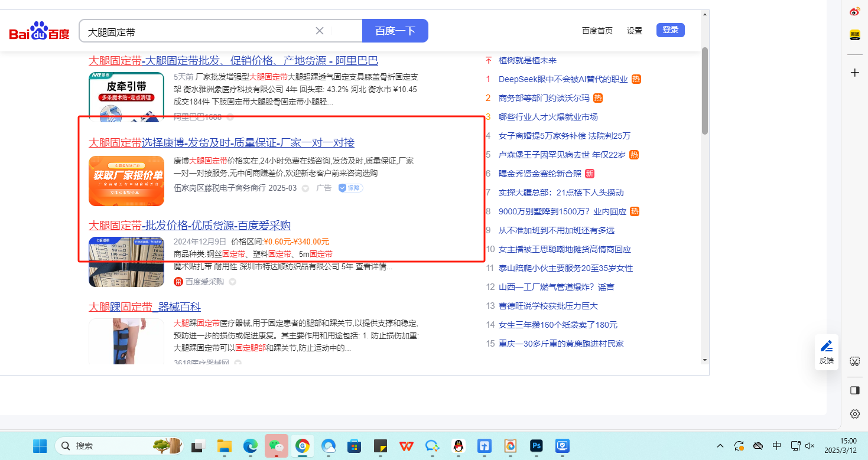Open 设置 in the top navigation
868x460 pixels.
635,31
